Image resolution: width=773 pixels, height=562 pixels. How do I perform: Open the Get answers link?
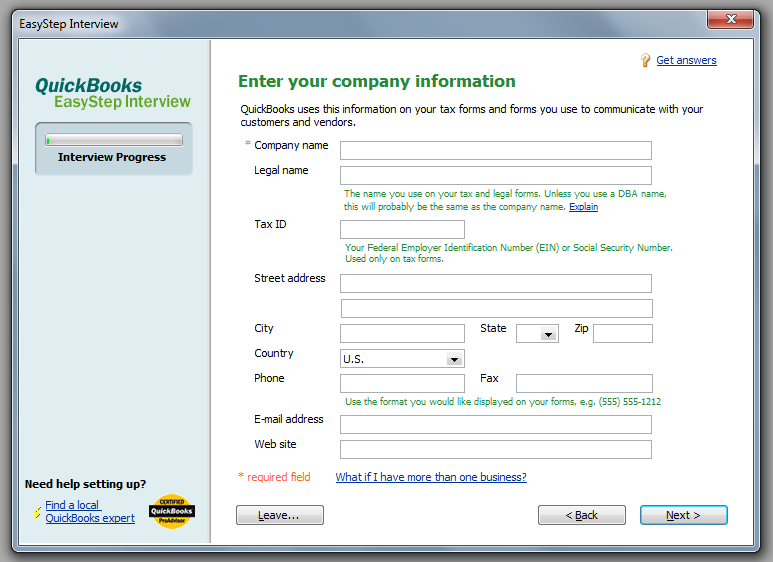click(686, 60)
